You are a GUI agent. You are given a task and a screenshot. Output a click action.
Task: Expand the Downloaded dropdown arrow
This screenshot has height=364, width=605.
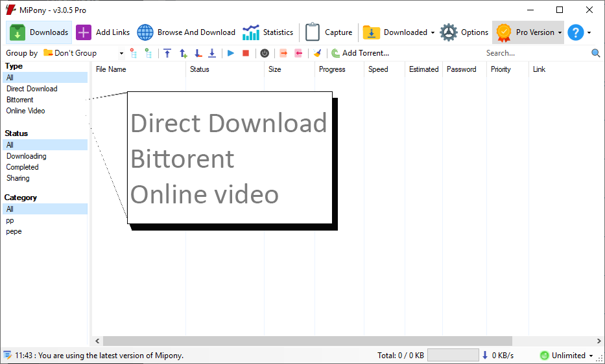click(x=433, y=33)
